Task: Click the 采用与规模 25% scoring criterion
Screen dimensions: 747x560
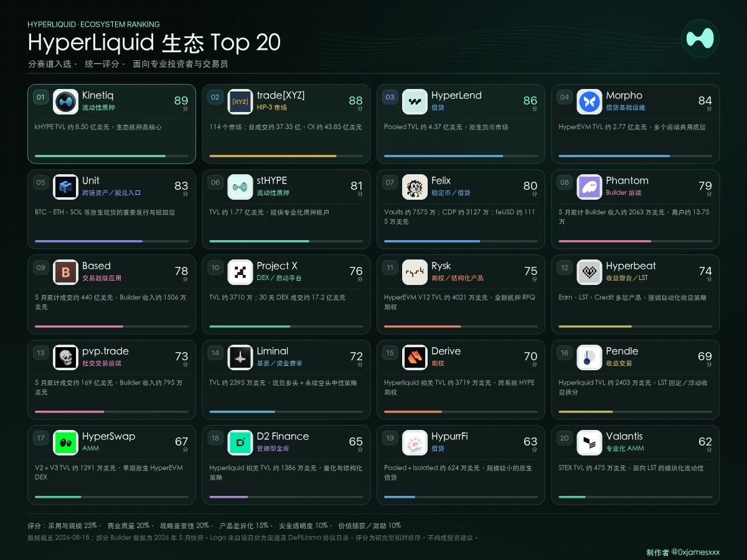Action: [72, 526]
